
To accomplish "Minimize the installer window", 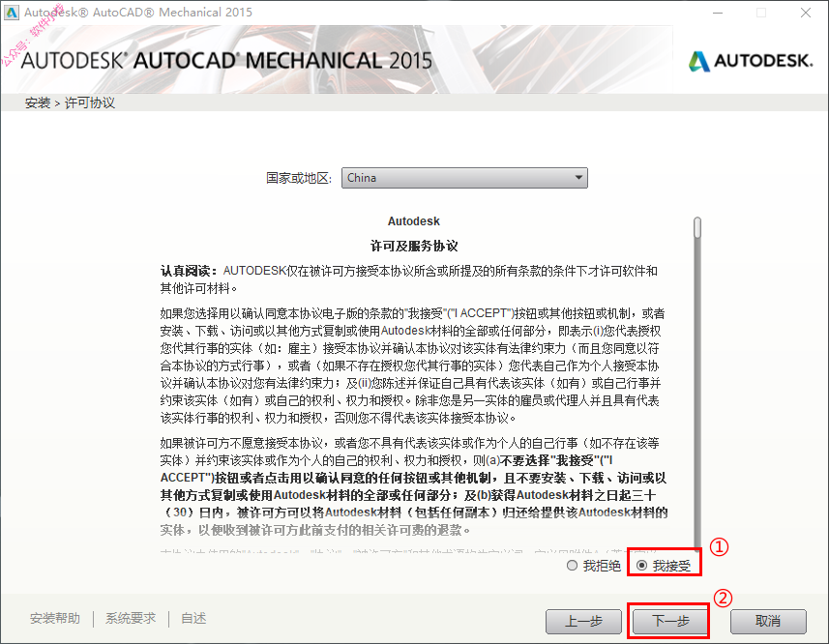I will pyautogui.click(x=718, y=13).
